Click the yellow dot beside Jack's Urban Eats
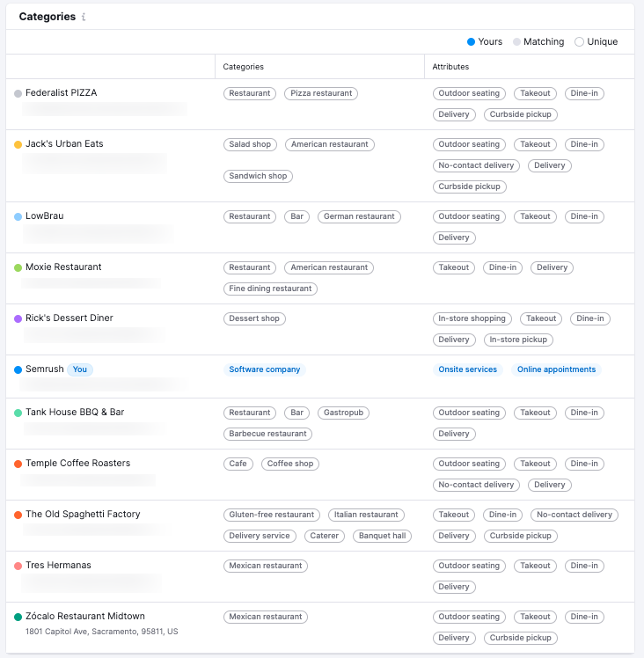644x658 pixels. pos(18,144)
